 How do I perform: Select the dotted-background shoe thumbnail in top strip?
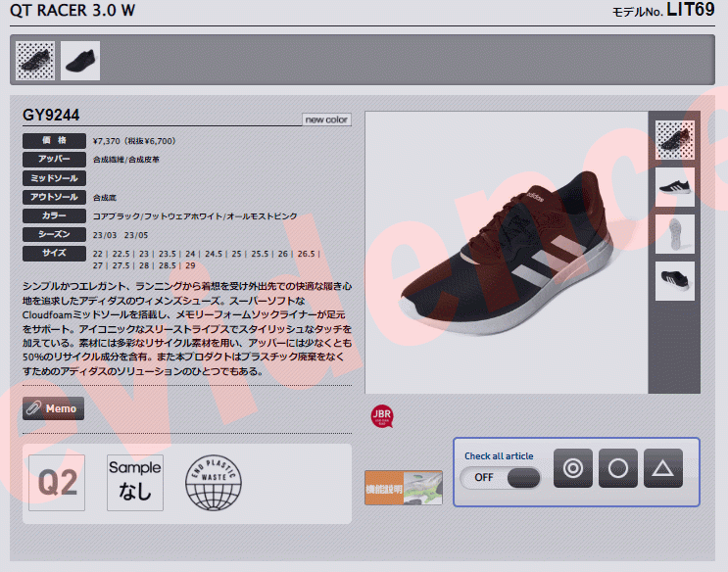[x=35, y=61]
